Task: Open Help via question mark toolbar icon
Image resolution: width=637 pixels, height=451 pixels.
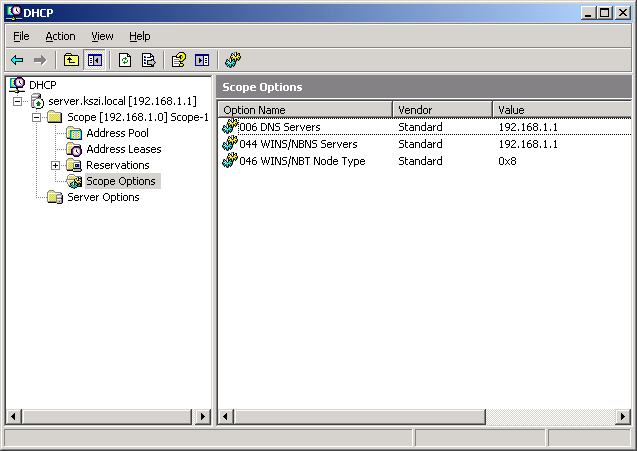Action: click(179, 61)
